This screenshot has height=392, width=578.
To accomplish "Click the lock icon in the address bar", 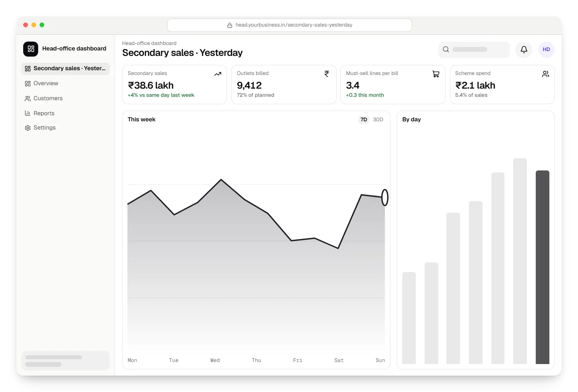I will [x=230, y=25].
